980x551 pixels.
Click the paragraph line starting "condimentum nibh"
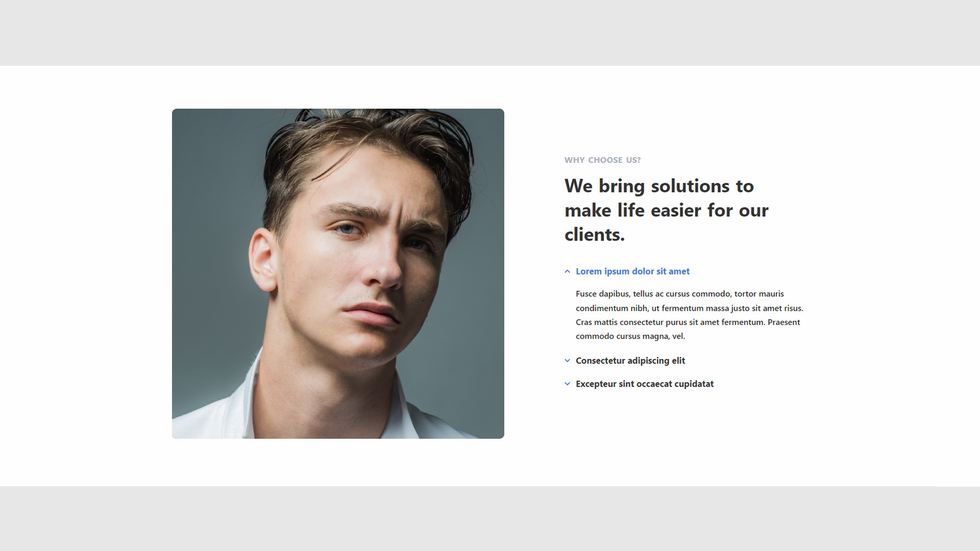pyautogui.click(x=689, y=308)
